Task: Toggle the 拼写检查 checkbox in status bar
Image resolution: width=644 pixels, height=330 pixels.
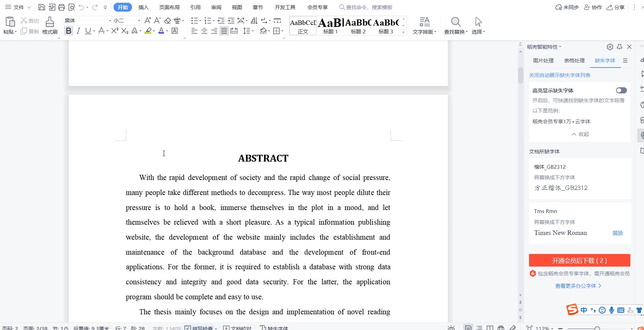Action: click(x=188, y=328)
